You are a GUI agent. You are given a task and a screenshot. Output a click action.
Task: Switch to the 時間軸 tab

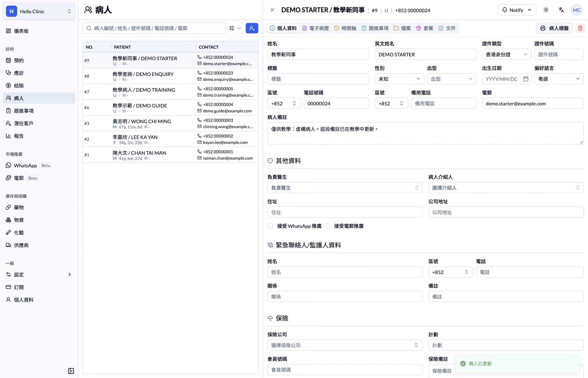[x=345, y=28]
